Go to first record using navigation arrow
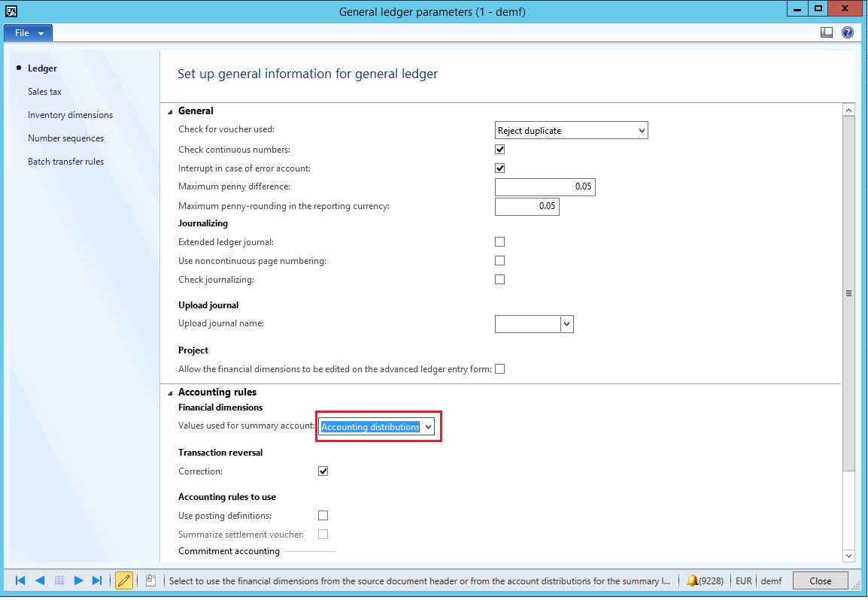Screen dimensions: 868x600 (x=20, y=580)
